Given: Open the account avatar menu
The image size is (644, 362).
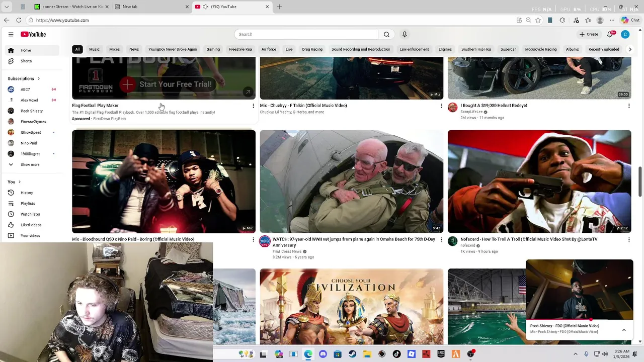Looking at the screenshot, I should tap(625, 34).
